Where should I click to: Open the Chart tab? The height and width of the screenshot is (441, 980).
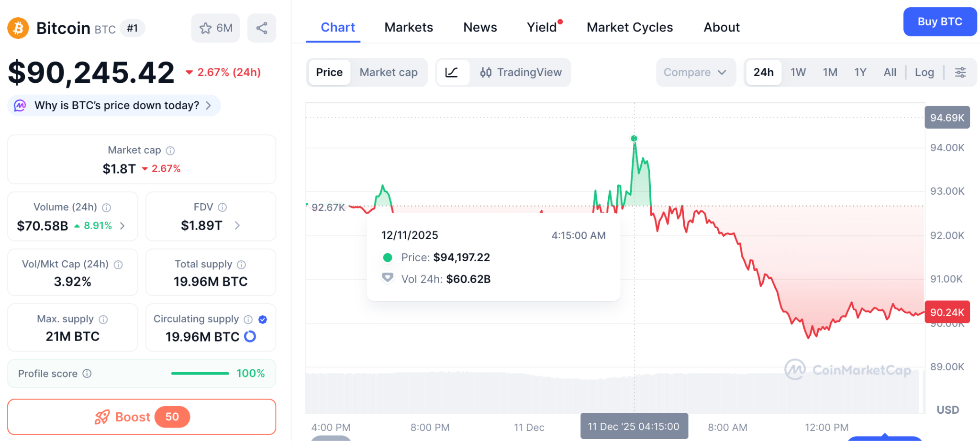click(x=338, y=27)
